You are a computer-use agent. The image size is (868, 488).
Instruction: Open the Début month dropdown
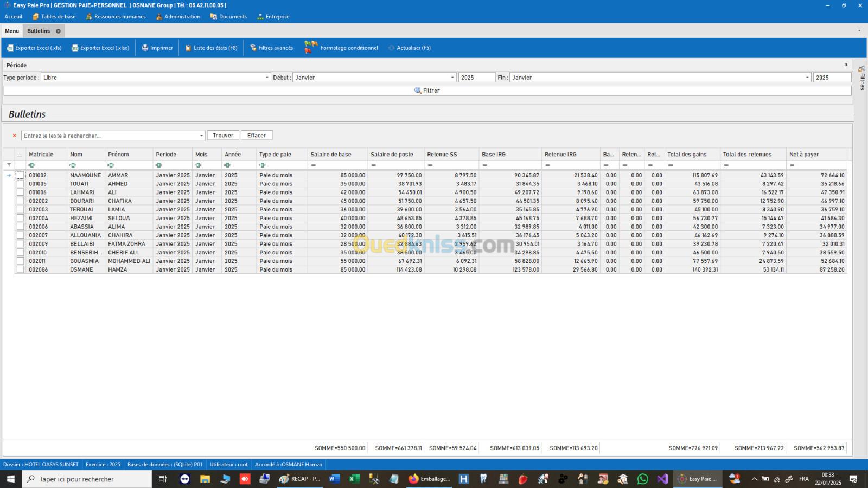tap(452, 78)
